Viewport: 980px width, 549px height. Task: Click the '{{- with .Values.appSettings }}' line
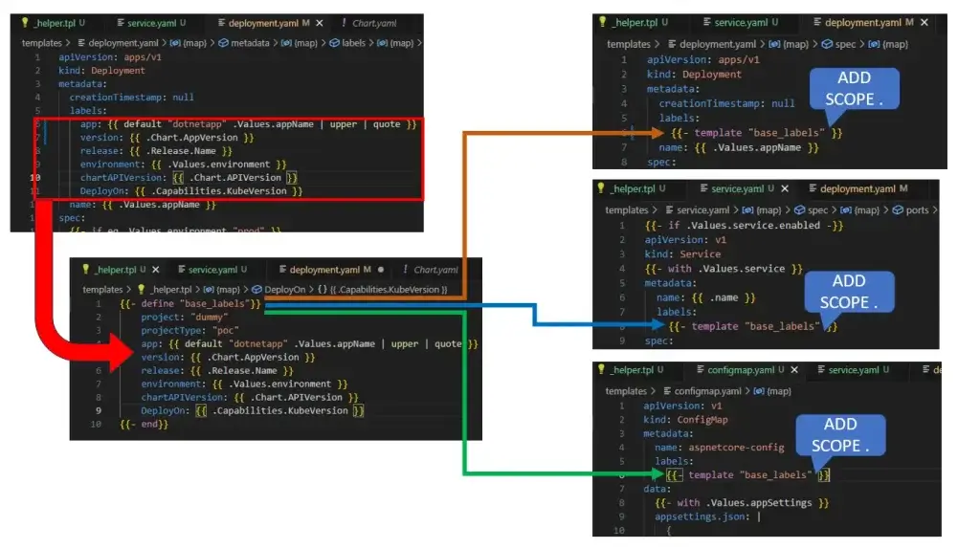click(742, 502)
